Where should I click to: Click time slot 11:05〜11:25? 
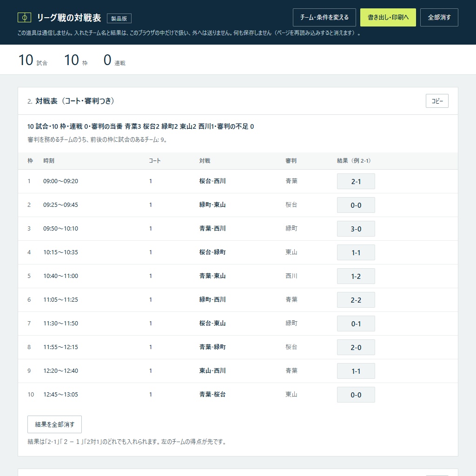61,299
